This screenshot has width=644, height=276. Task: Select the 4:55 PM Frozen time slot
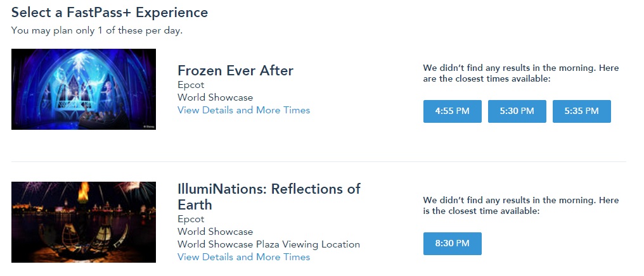coord(452,111)
